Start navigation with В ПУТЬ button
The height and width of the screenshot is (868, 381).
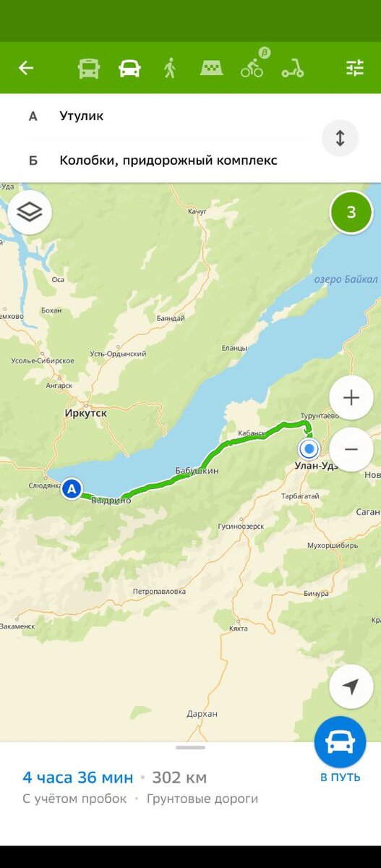click(x=340, y=751)
